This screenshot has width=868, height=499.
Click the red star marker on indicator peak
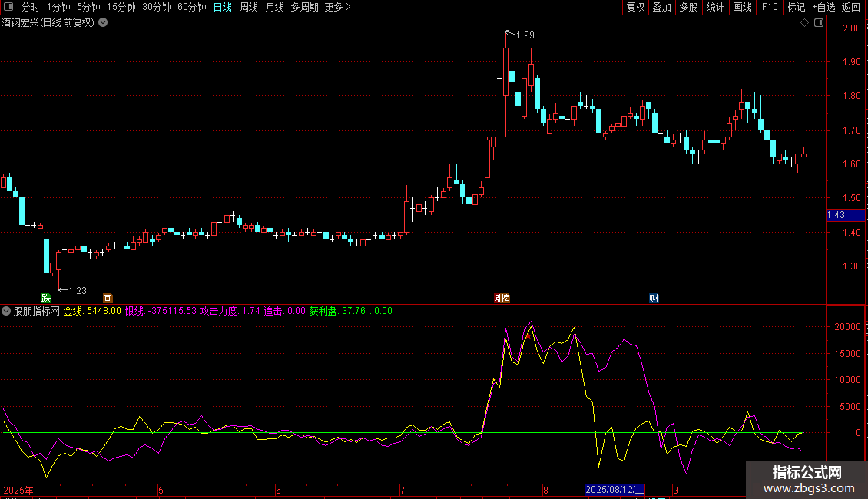[x=528, y=335]
